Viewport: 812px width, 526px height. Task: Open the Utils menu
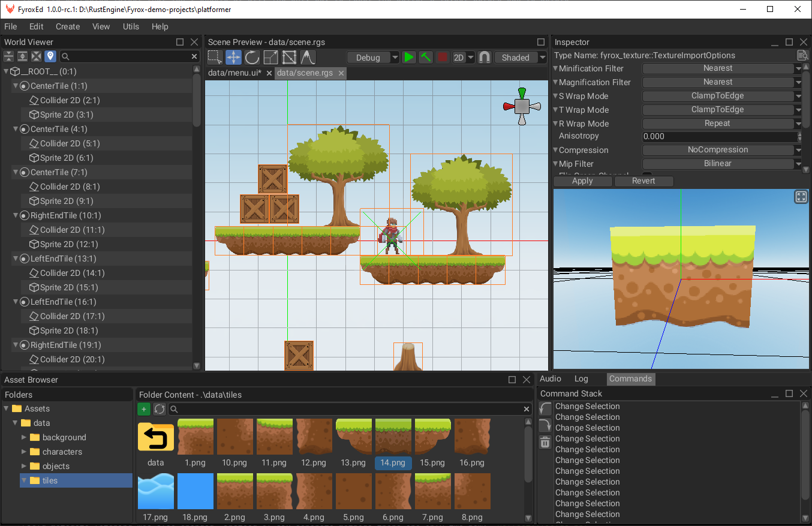point(131,26)
